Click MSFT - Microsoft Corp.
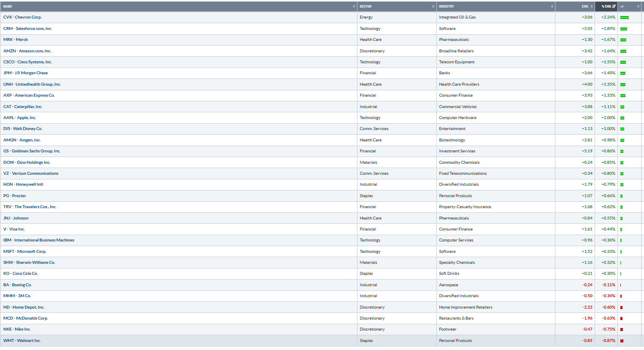This screenshot has height=350, width=644. pyautogui.click(x=25, y=252)
